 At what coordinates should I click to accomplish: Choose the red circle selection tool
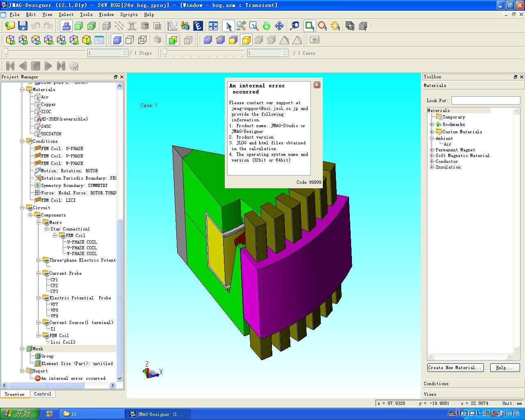(322, 26)
